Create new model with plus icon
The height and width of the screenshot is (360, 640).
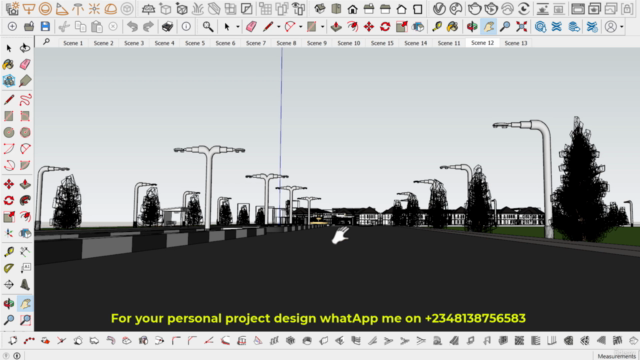coord(12,27)
